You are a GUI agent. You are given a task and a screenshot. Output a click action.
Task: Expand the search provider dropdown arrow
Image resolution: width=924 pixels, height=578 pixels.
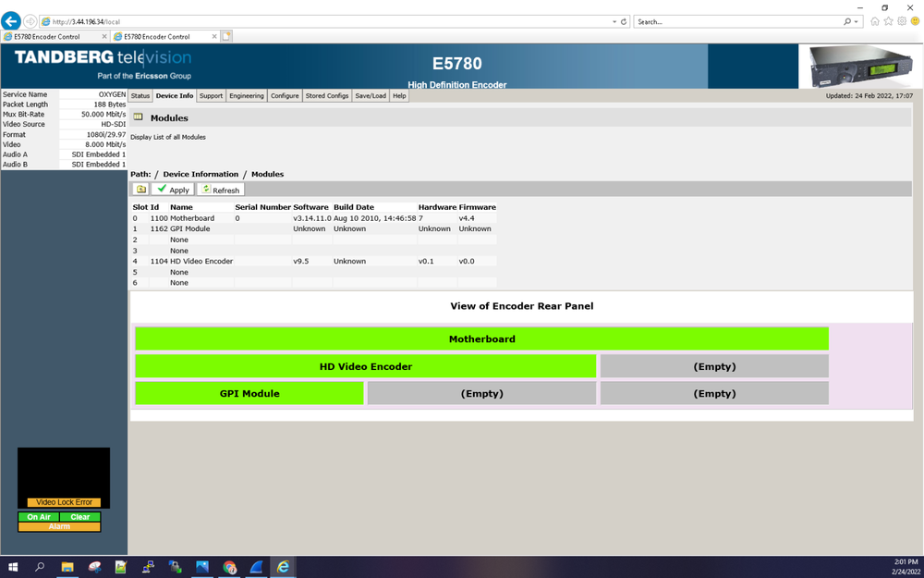(857, 21)
